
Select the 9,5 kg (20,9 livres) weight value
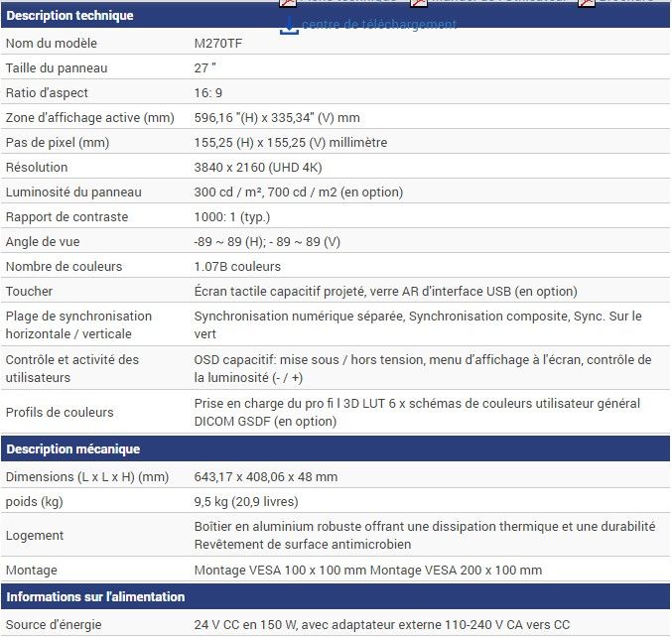[246, 502]
